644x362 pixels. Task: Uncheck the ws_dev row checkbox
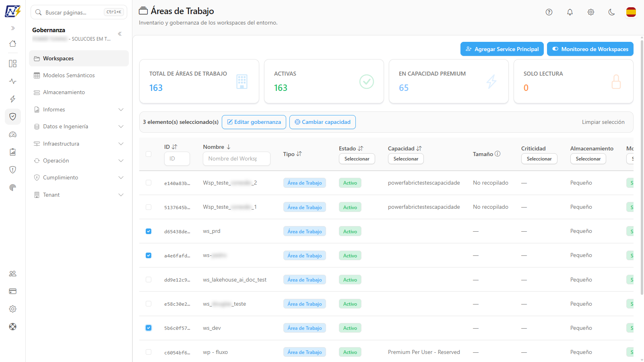click(x=149, y=328)
